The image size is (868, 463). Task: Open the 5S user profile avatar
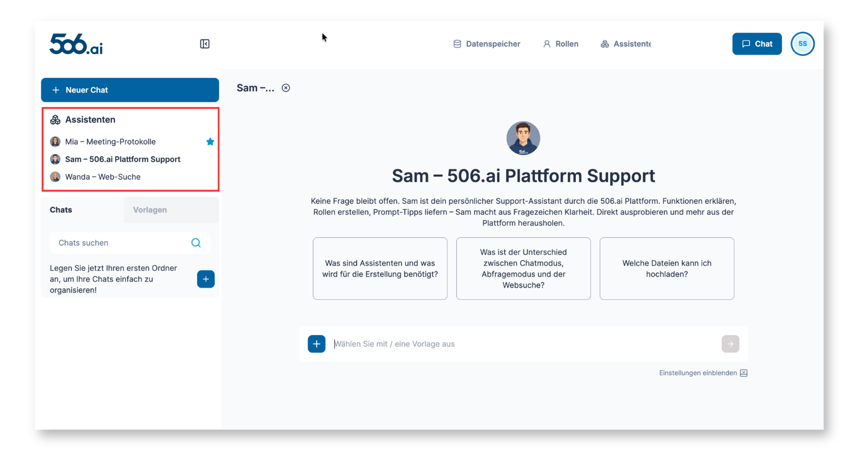[802, 44]
